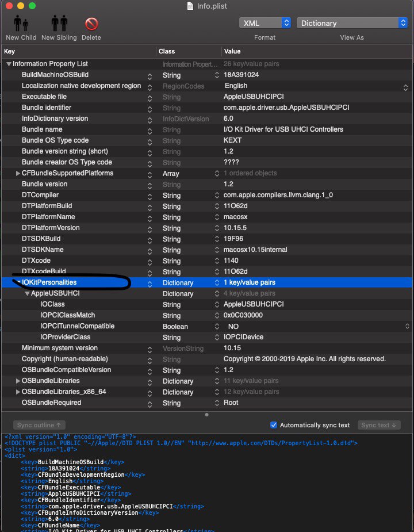Select the DTPlatformVersion row
The image size is (414, 532).
point(207,228)
